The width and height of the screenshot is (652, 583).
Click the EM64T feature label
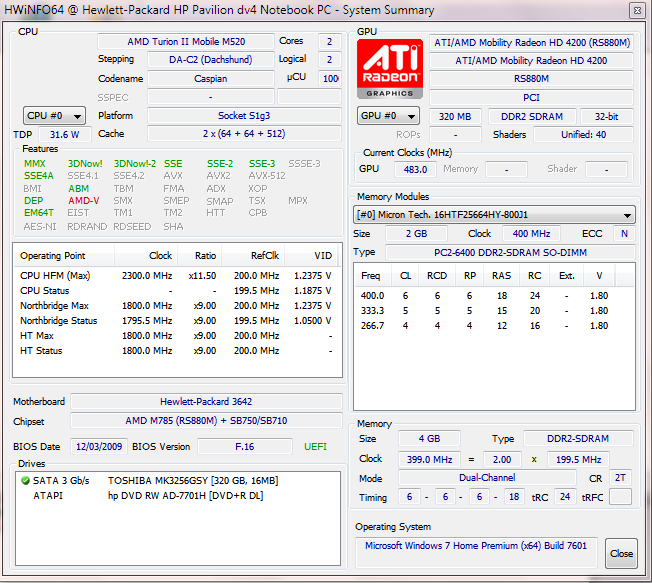coord(39,213)
